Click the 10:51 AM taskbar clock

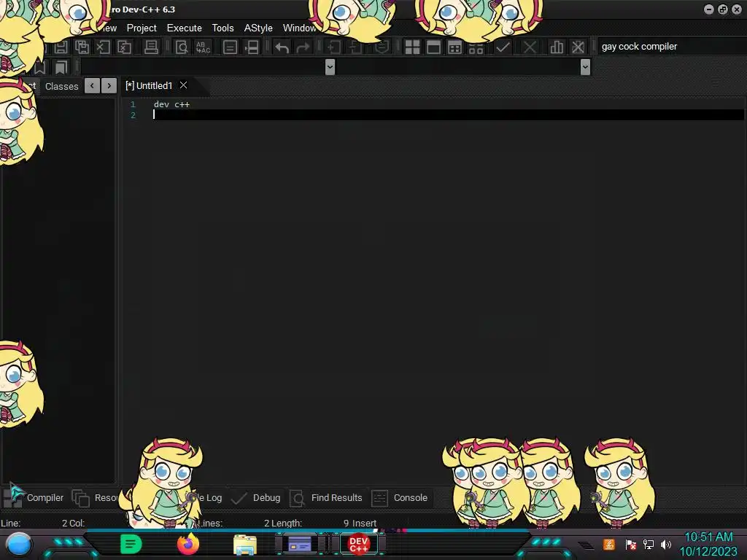(x=708, y=537)
